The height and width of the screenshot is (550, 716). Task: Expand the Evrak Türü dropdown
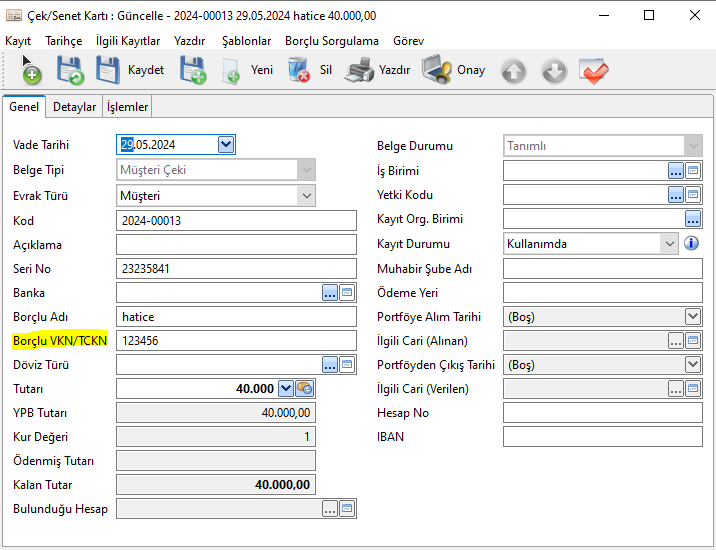point(306,196)
